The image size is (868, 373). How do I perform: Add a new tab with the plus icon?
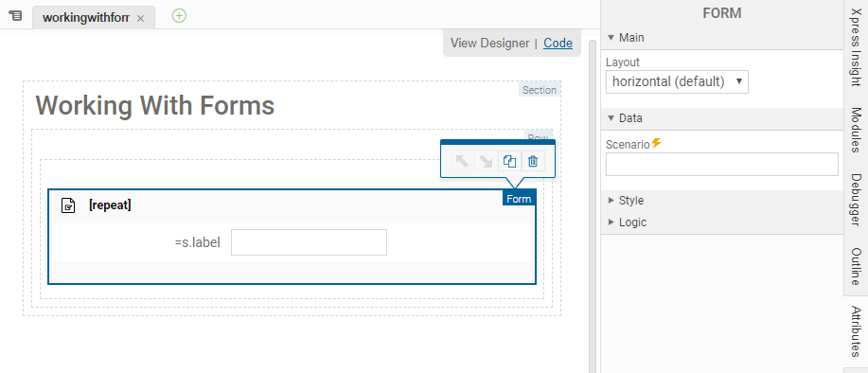pos(179,16)
